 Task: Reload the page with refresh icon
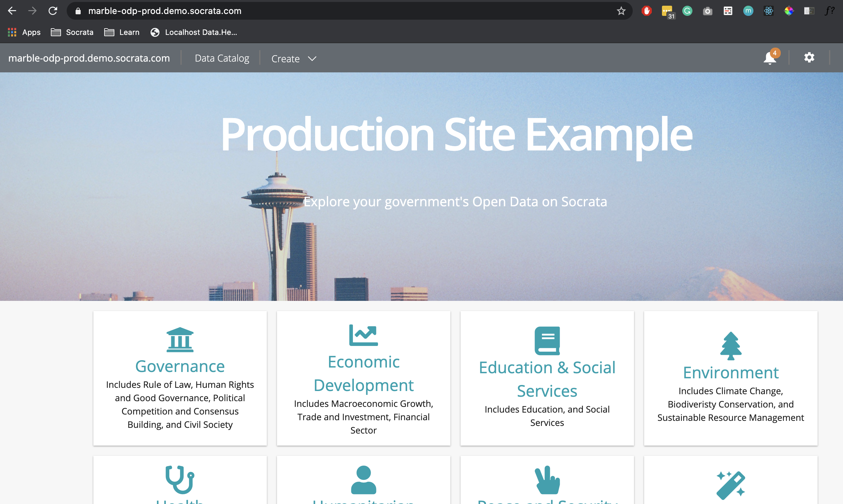(53, 11)
